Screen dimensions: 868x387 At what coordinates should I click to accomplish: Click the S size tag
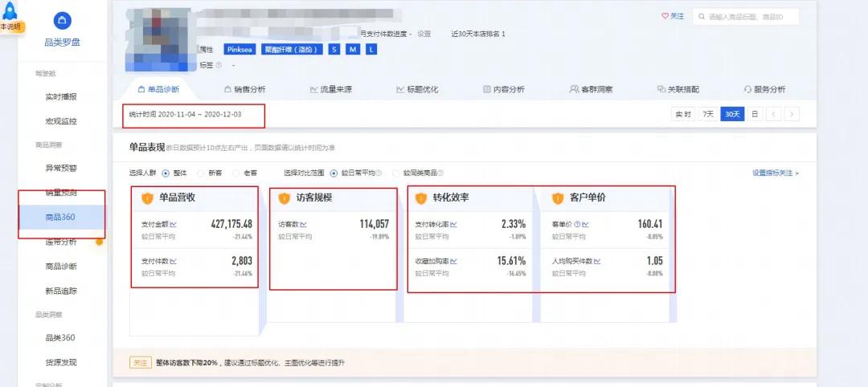tap(334, 49)
